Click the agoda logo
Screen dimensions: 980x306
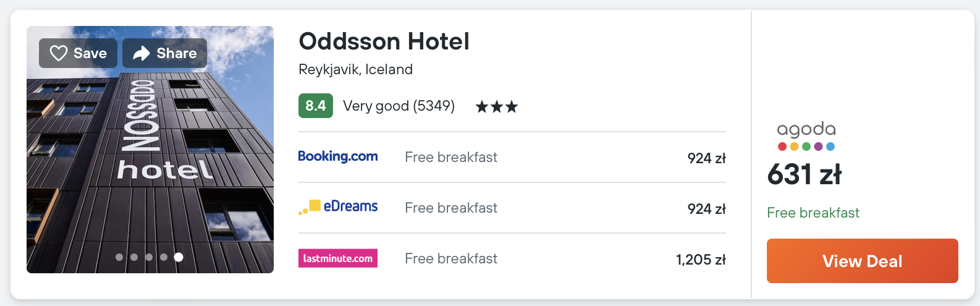(806, 136)
